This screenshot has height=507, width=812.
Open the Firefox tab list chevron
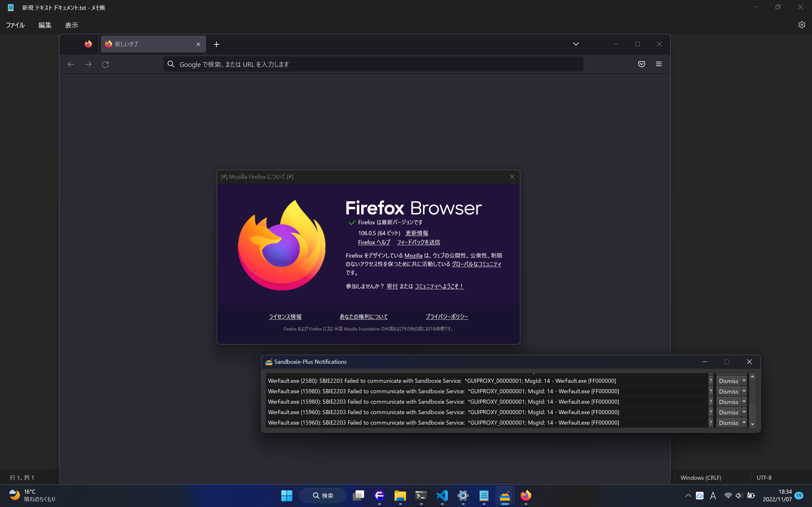coord(576,44)
